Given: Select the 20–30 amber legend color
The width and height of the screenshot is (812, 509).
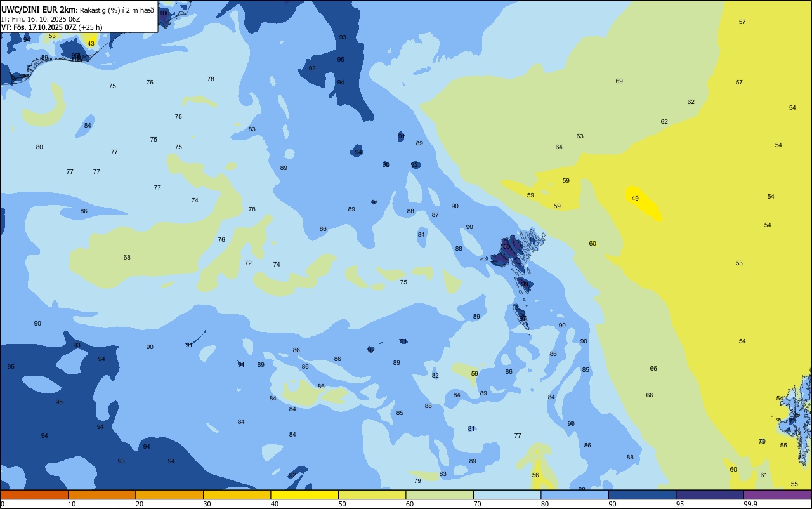Looking at the screenshot, I should click(169, 494).
